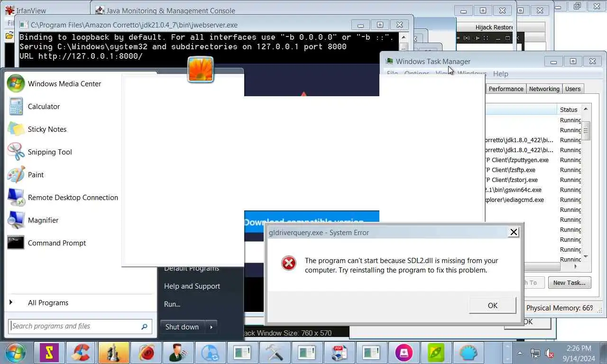Open the businessman icon taskbar app
Screen dimensions: 607x364
click(178, 353)
